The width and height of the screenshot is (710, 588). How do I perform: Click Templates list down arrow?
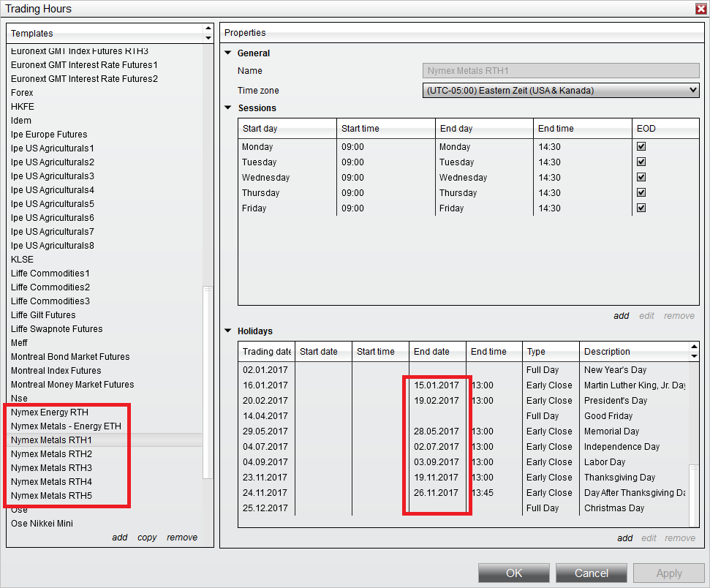[x=208, y=38]
